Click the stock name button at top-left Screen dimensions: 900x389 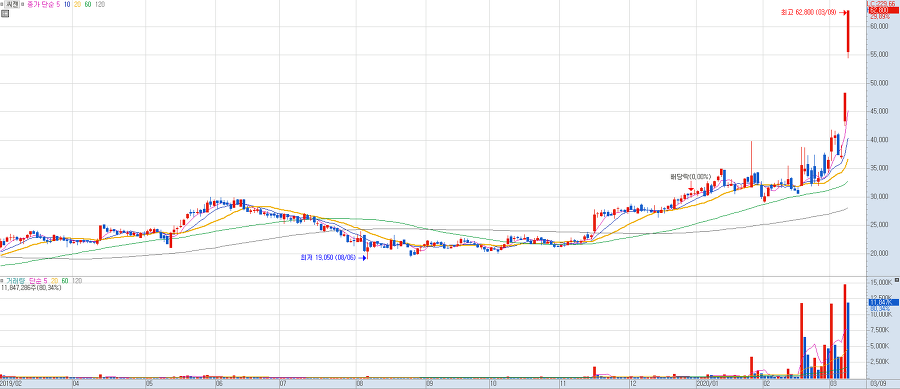coord(13,4)
